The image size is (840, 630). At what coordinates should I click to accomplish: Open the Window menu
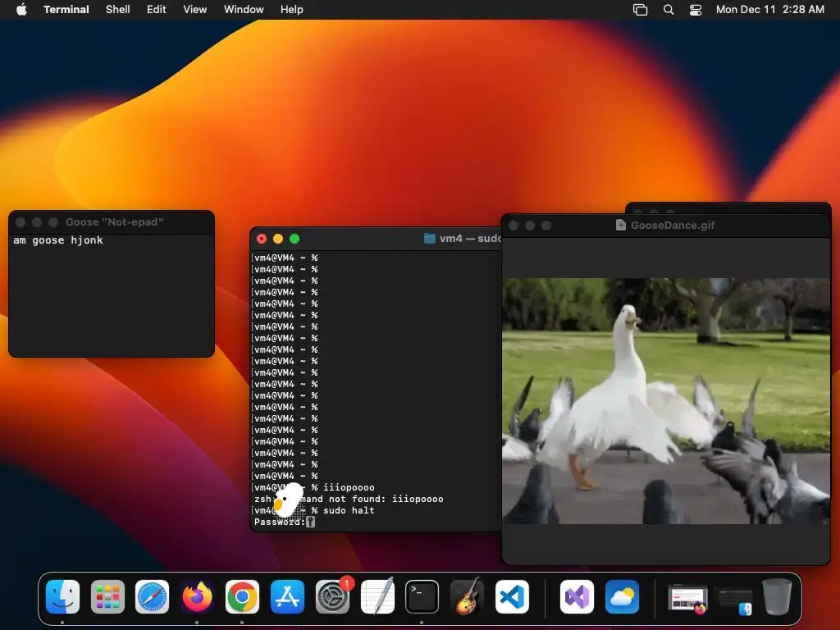click(x=244, y=9)
